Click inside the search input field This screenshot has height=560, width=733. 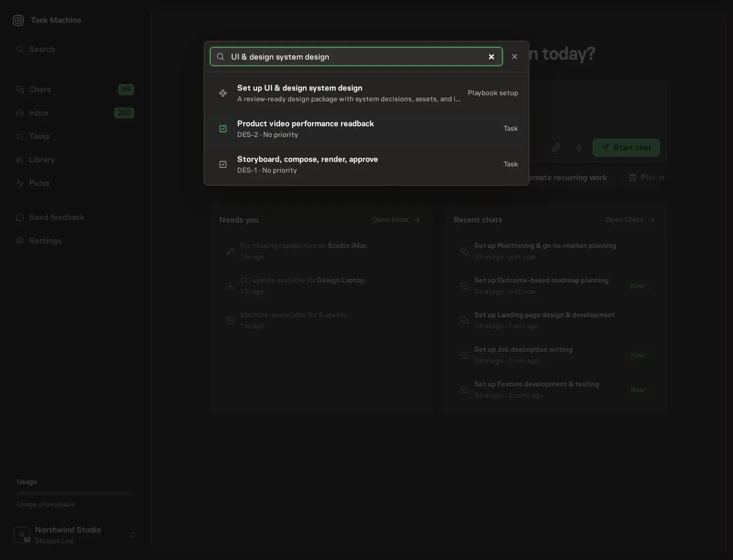pos(356,57)
